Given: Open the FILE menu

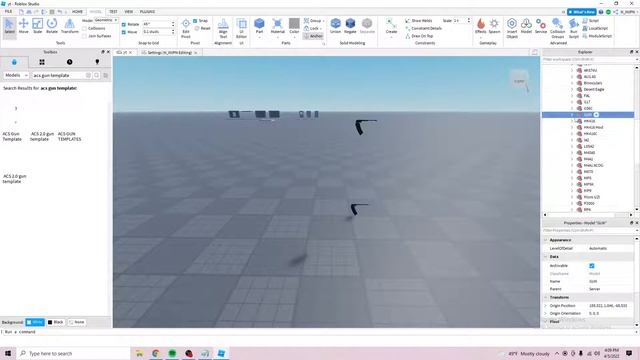Looking at the screenshot, I should [x=9, y=11].
